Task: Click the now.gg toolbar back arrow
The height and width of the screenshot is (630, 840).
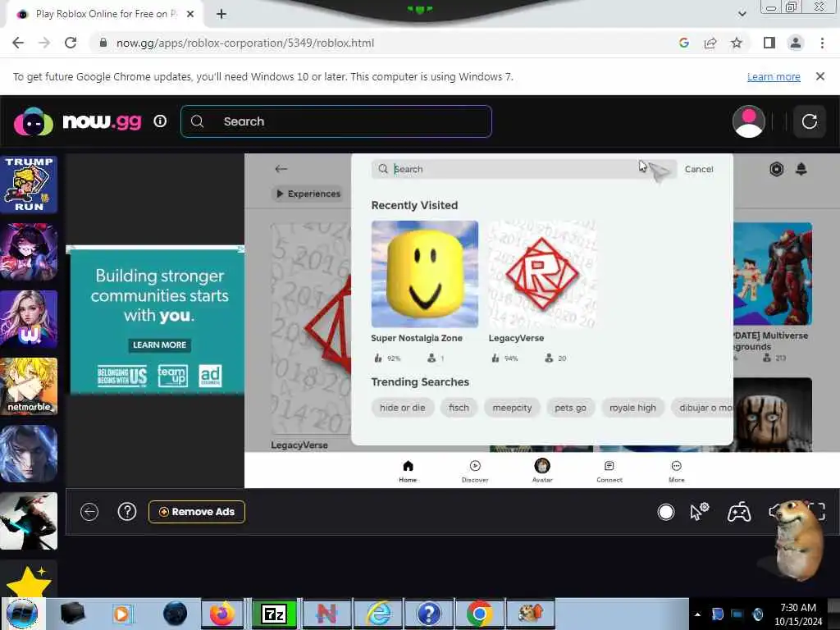Action: (89, 512)
